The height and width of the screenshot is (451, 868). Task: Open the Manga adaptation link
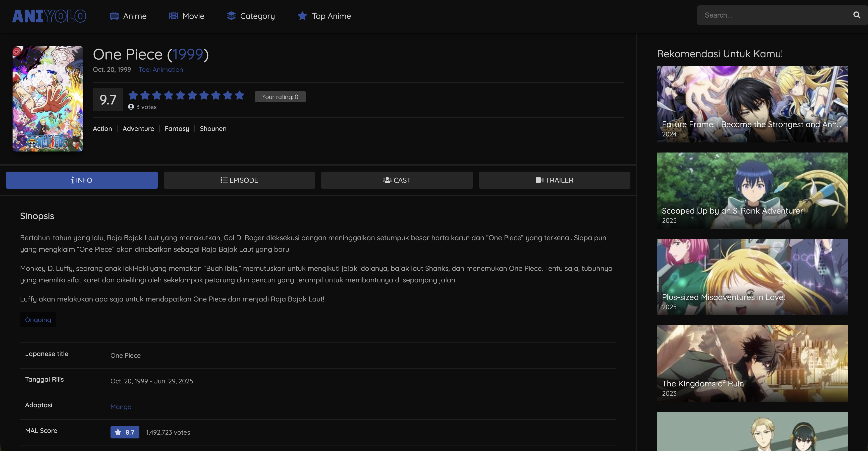tap(121, 407)
